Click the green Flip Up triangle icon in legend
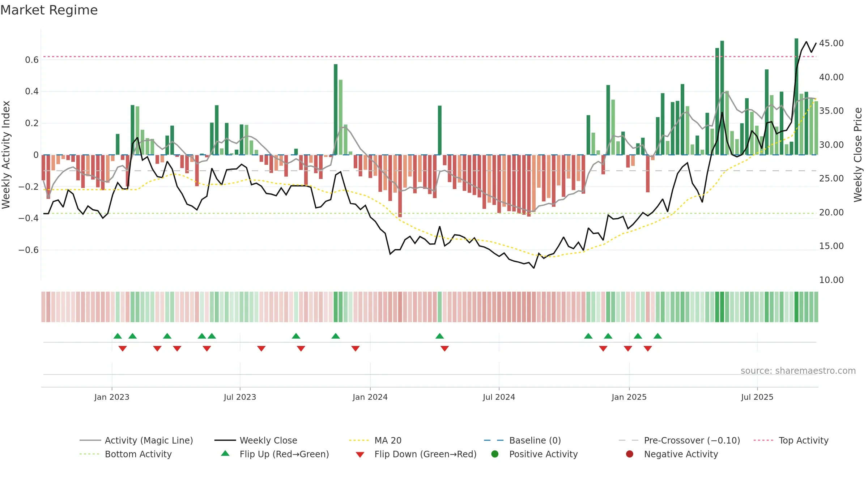The image size is (868, 488). tap(225, 453)
